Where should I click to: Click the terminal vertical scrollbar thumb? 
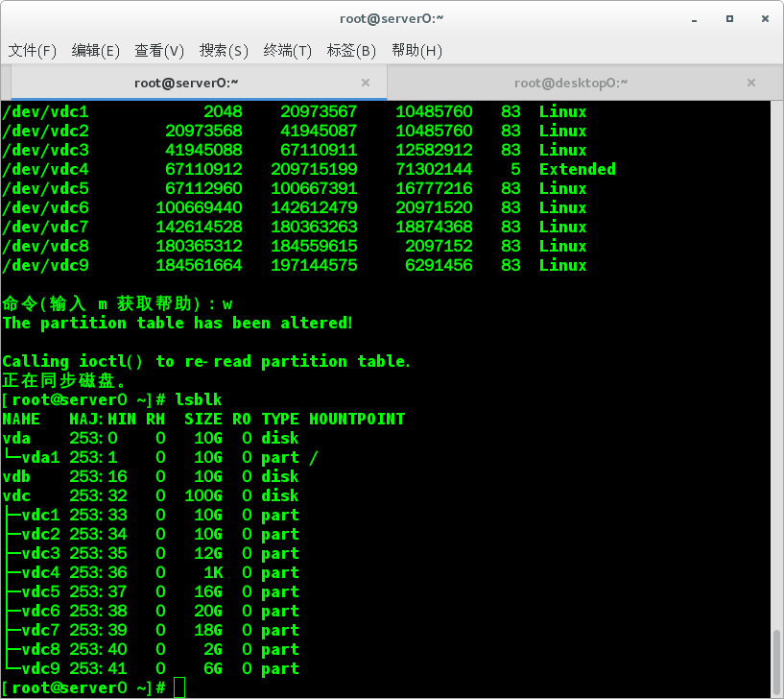776,662
